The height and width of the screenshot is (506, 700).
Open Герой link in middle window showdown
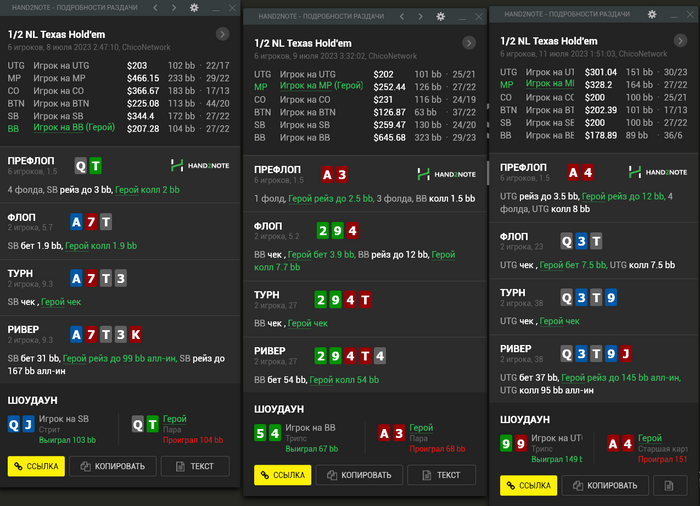pos(421,428)
